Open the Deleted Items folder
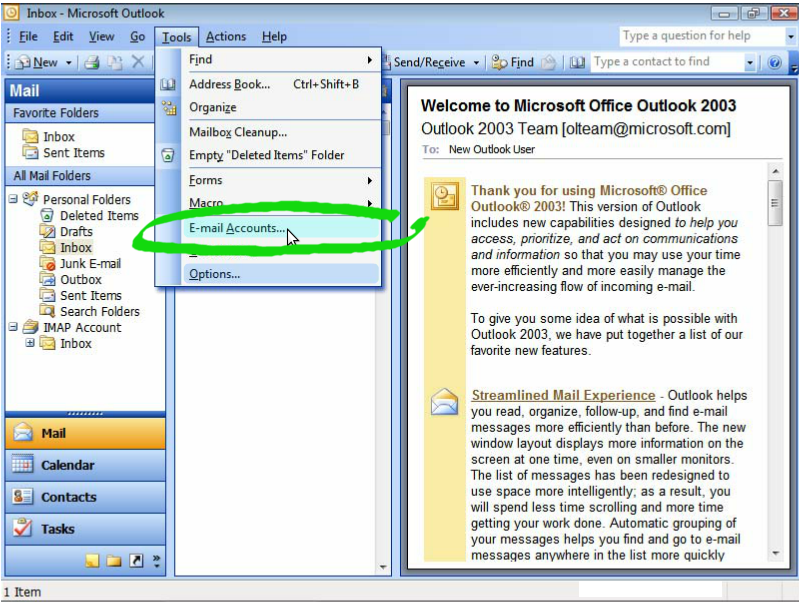Image resolution: width=799 pixels, height=602 pixels. click(x=99, y=216)
